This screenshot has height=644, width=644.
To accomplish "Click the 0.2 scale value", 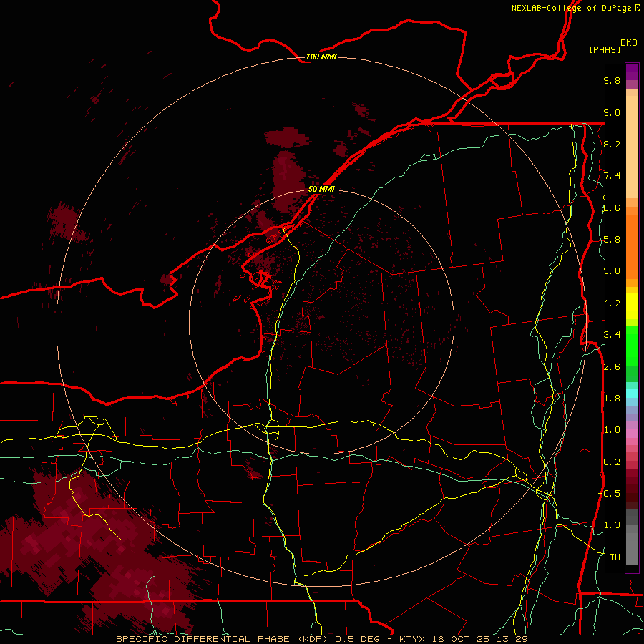I will click(612, 462).
